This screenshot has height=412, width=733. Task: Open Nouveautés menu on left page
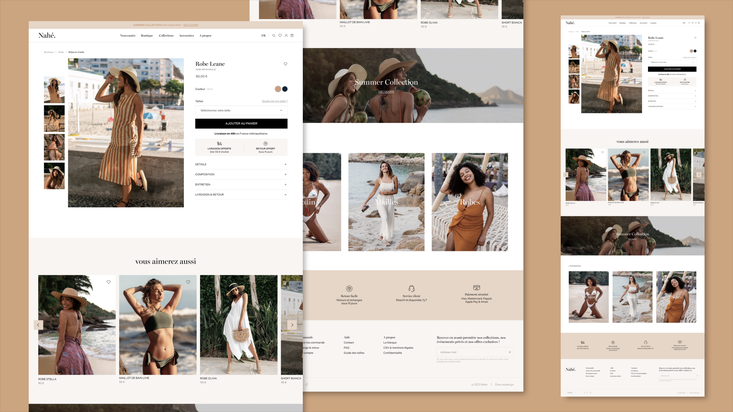tap(128, 36)
